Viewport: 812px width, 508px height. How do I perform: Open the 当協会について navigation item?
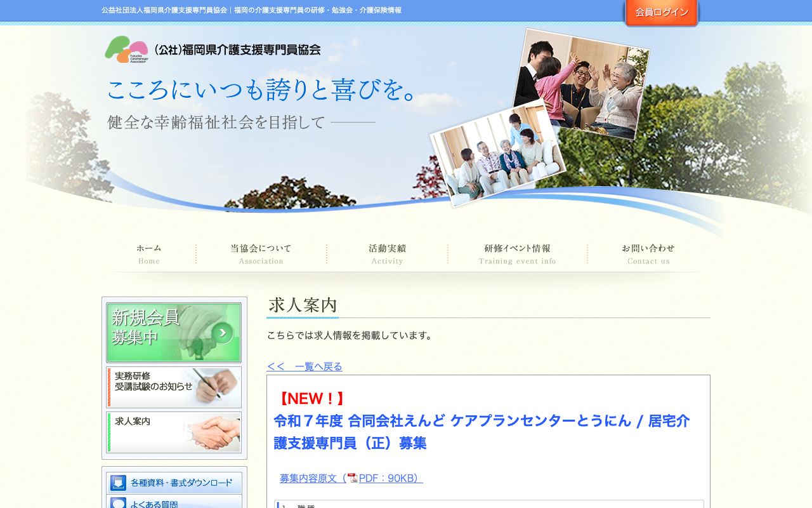[261, 253]
